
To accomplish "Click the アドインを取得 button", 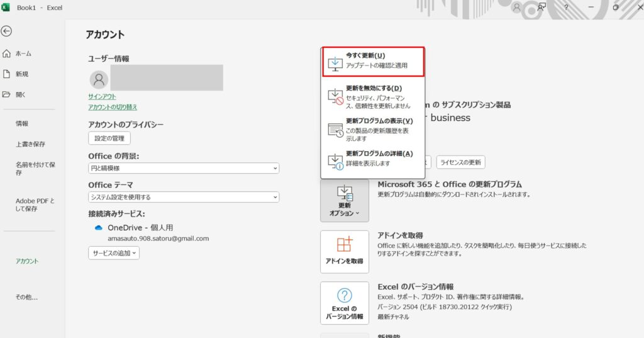I will (x=345, y=252).
